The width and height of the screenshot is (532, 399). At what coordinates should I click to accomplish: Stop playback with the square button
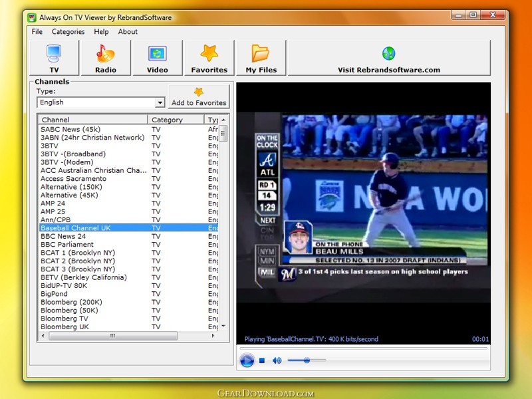262,360
